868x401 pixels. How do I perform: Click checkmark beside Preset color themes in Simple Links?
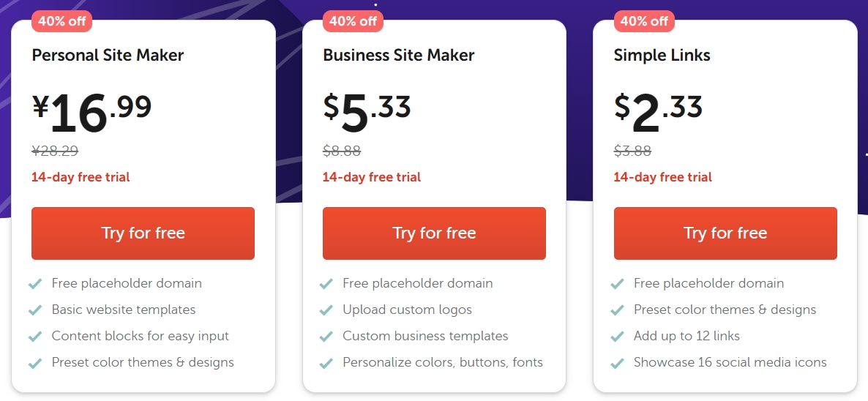point(617,310)
